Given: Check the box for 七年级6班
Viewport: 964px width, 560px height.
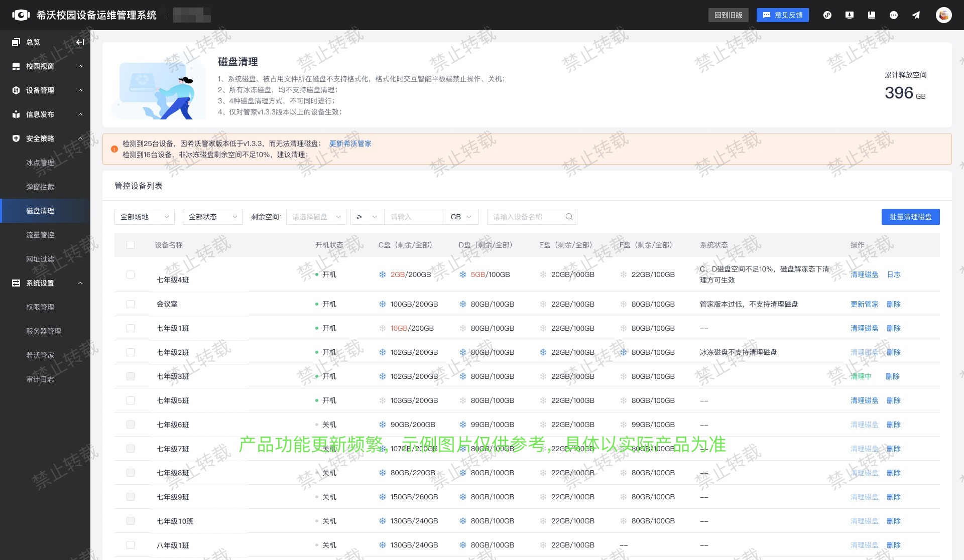Looking at the screenshot, I should point(131,425).
